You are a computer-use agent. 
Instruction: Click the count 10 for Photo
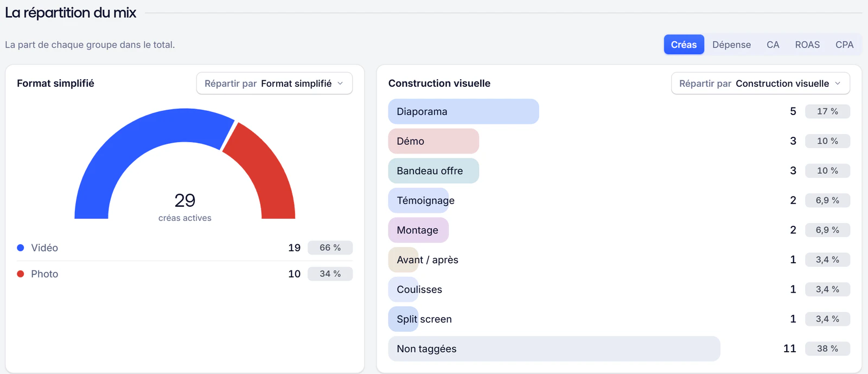click(x=294, y=274)
